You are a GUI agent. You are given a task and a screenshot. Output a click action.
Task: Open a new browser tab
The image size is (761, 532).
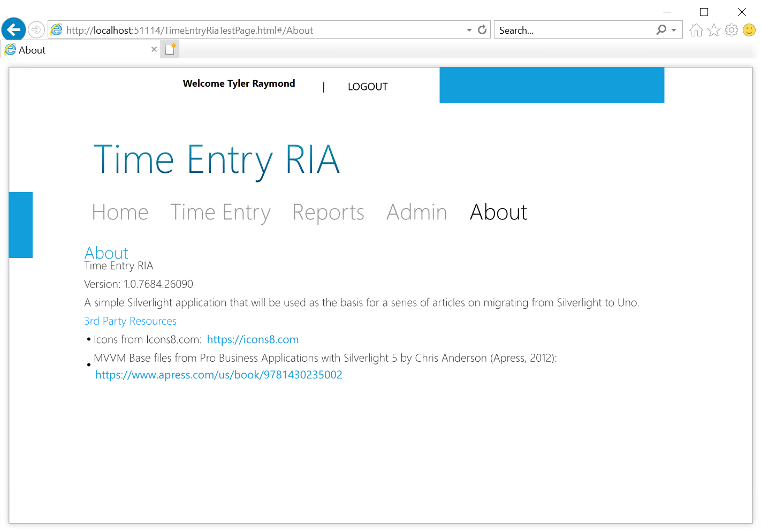click(170, 49)
